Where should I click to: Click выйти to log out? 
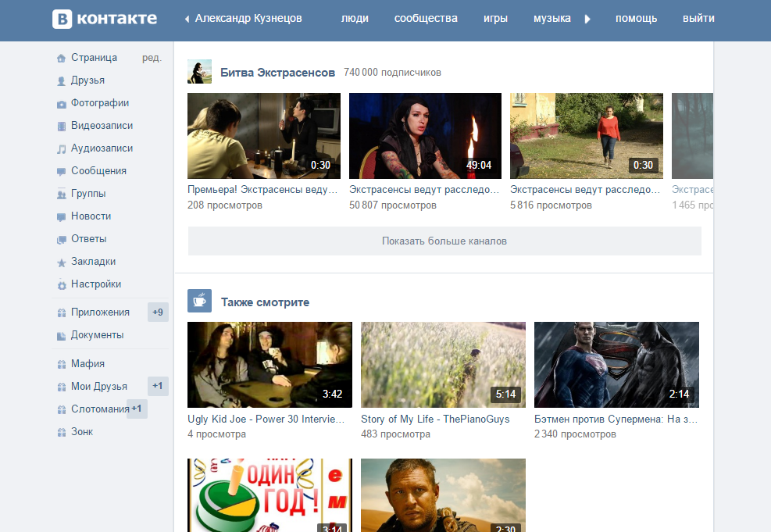(x=698, y=18)
